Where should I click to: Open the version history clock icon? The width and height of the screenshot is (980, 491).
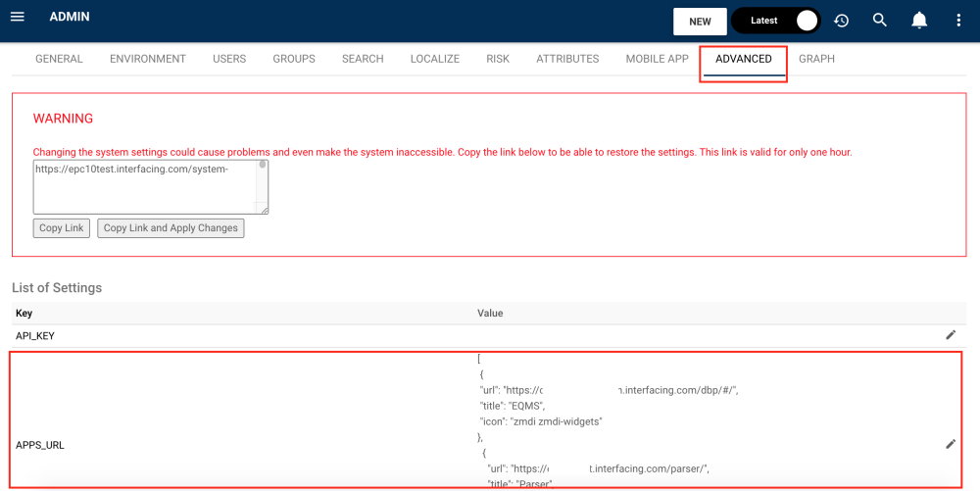(x=841, y=21)
